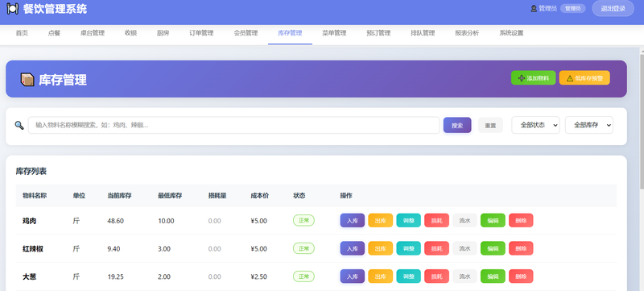Click the 9.40 stock value
The height and width of the screenshot is (291, 644).
(x=114, y=248)
